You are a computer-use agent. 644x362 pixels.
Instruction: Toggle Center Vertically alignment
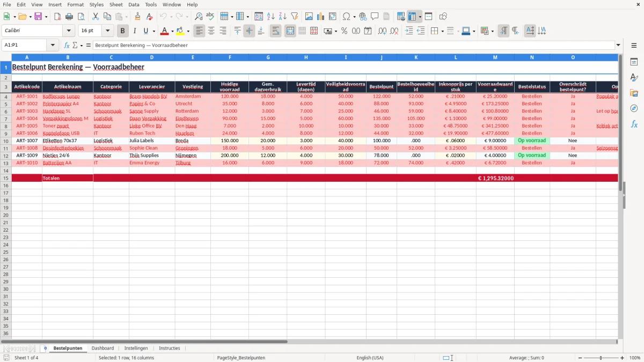point(249,31)
